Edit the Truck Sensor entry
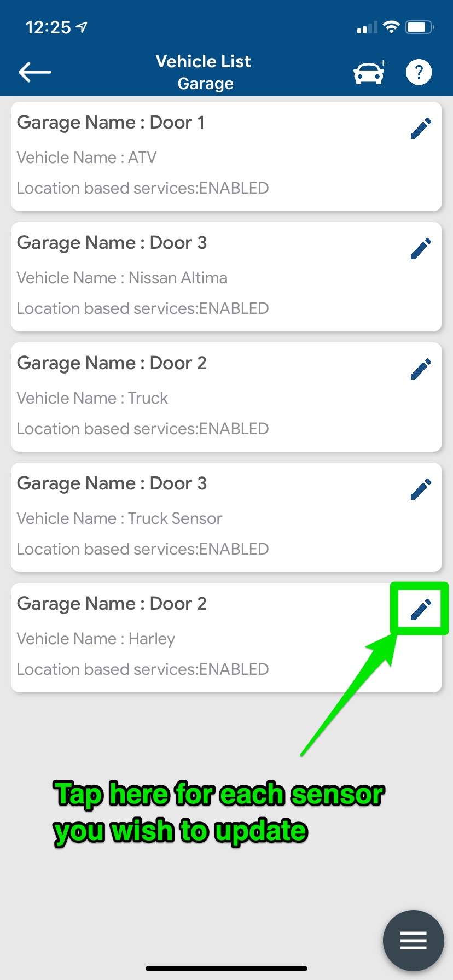 pos(421,489)
